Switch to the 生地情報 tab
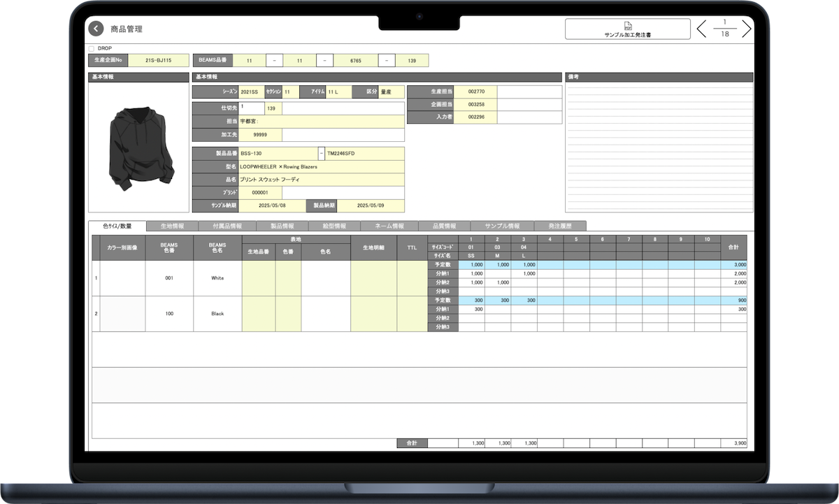Viewport: 839px width, 504px height. click(x=172, y=226)
